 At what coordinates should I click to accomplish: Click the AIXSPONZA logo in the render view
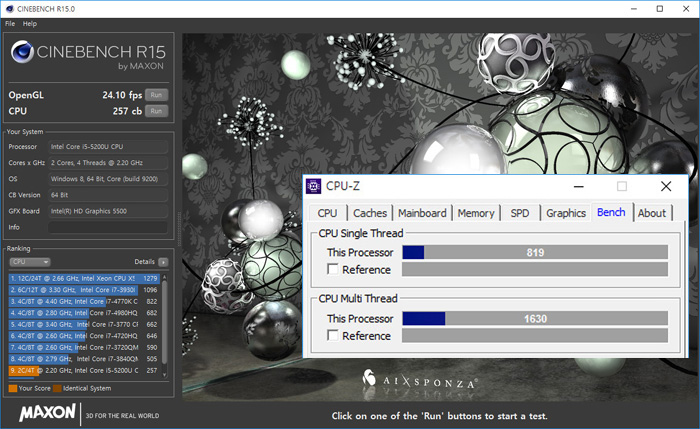pyautogui.click(x=419, y=379)
